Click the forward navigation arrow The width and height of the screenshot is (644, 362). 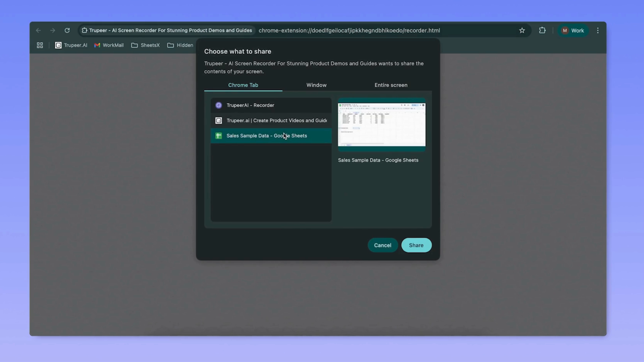(52, 30)
